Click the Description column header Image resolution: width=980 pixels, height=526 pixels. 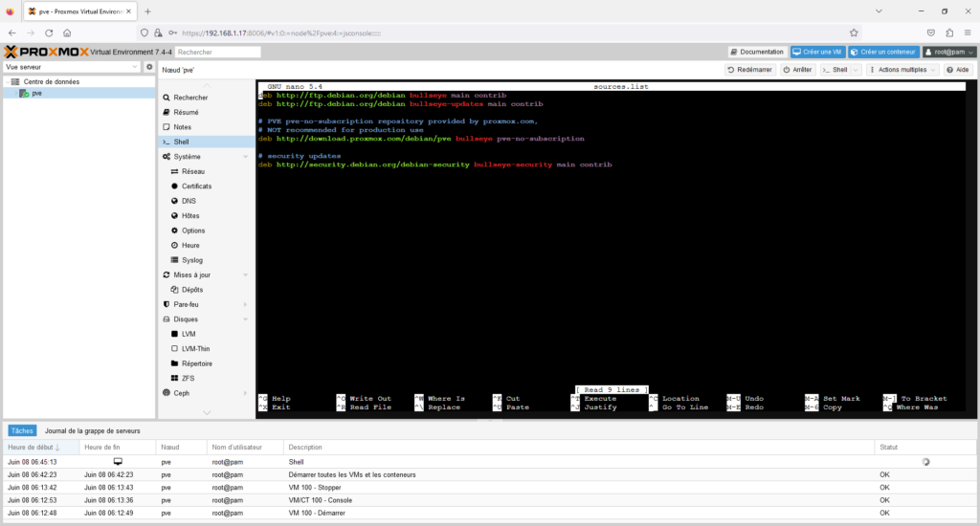click(578, 448)
